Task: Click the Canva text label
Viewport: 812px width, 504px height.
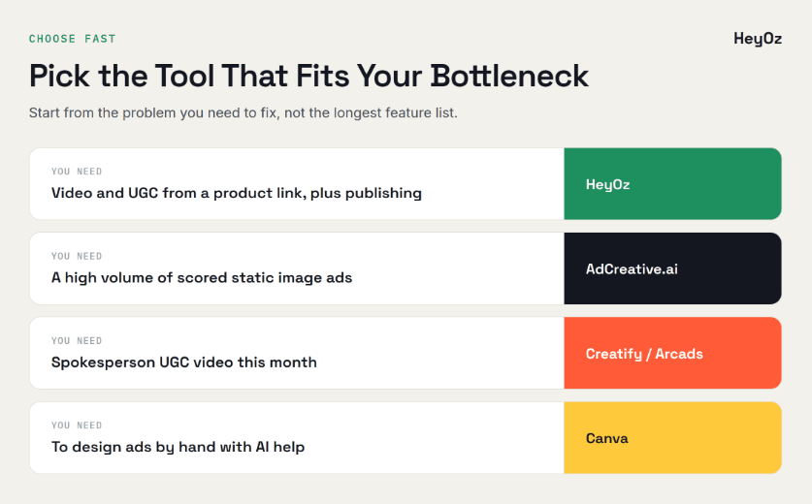Action: coord(607,438)
